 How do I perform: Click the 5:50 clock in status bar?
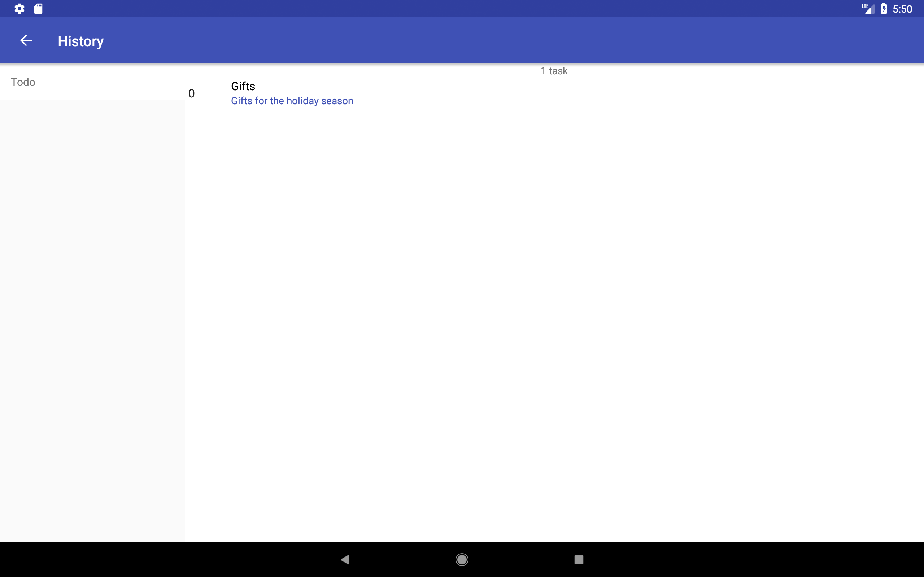tap(902, 9)
